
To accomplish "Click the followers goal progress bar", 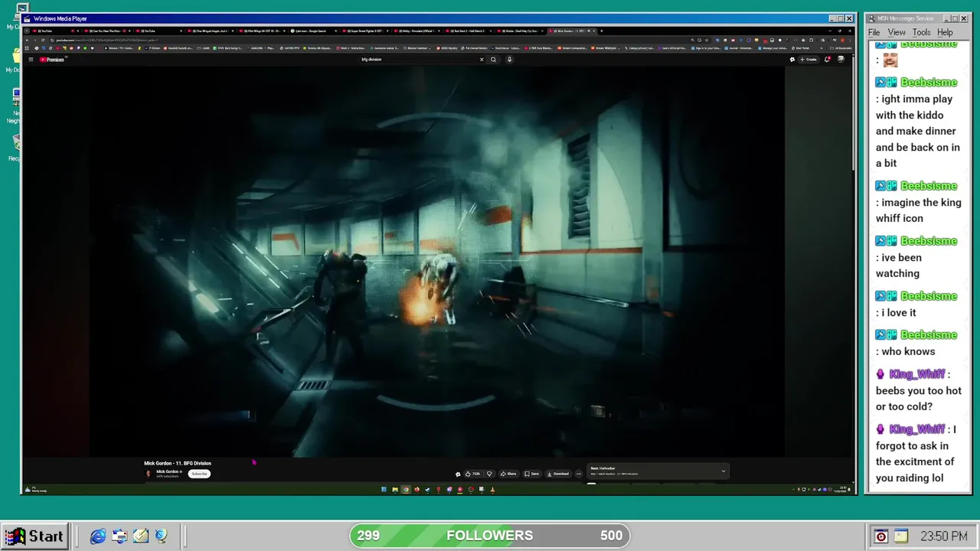I will click(490, 536).
